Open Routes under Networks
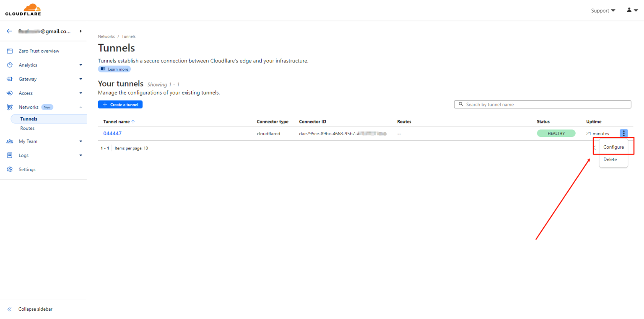The height and width of the screenshot is (319, 644). [28, 129]
